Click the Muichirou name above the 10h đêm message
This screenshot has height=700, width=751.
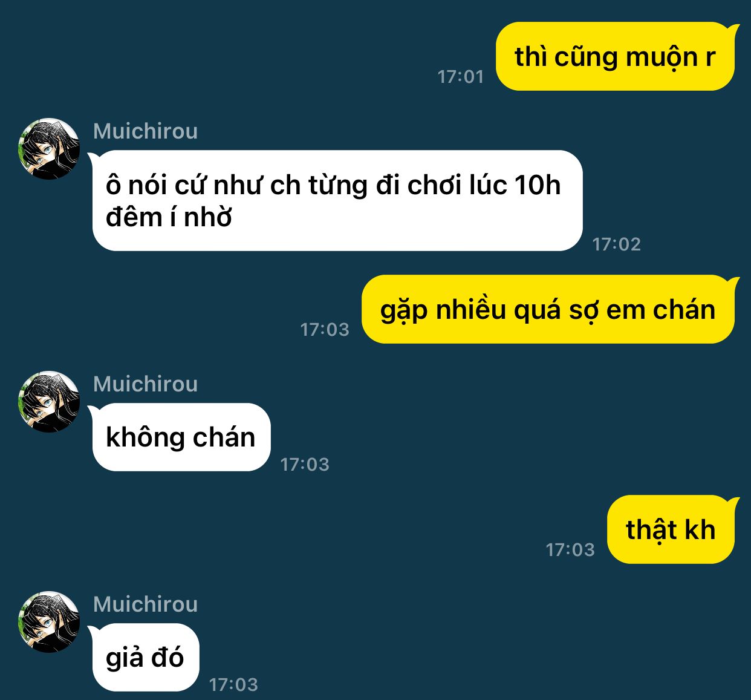coord(146,131)
